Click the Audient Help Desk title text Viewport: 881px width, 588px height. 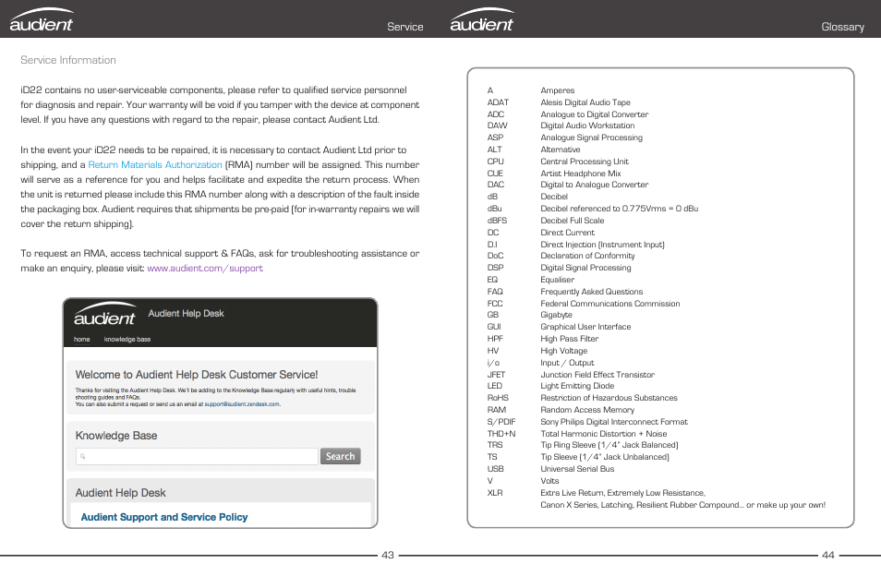pyautogui.click(x=186, y=313)
